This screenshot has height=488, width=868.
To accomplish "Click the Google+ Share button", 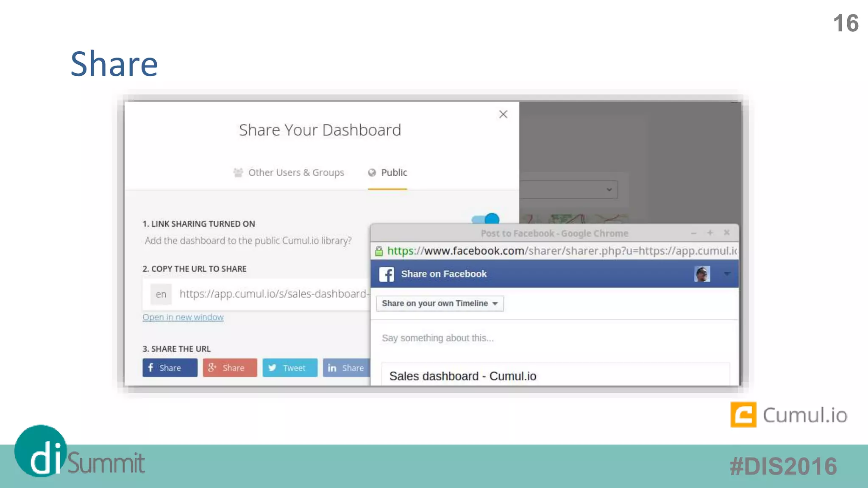I will point(230,368).
